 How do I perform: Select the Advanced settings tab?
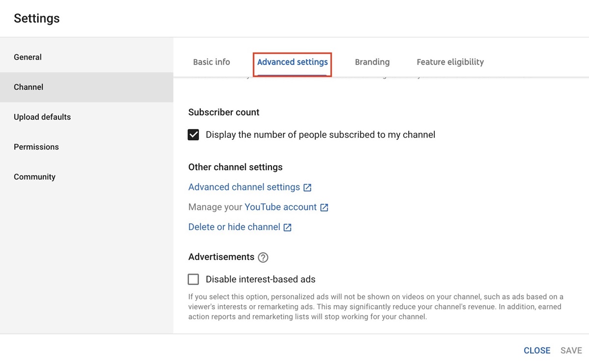[293, 62]
